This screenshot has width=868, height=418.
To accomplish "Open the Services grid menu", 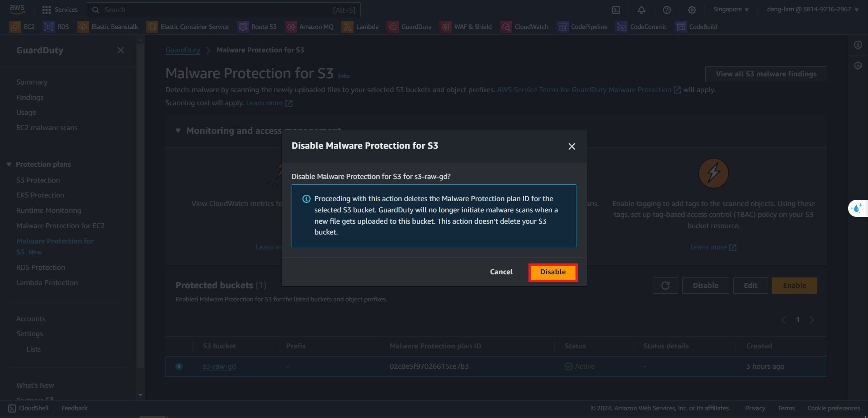I will (60, 9).
